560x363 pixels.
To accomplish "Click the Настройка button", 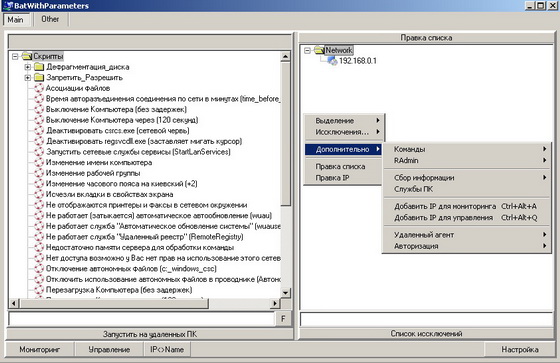I will (x=520, y=349).
